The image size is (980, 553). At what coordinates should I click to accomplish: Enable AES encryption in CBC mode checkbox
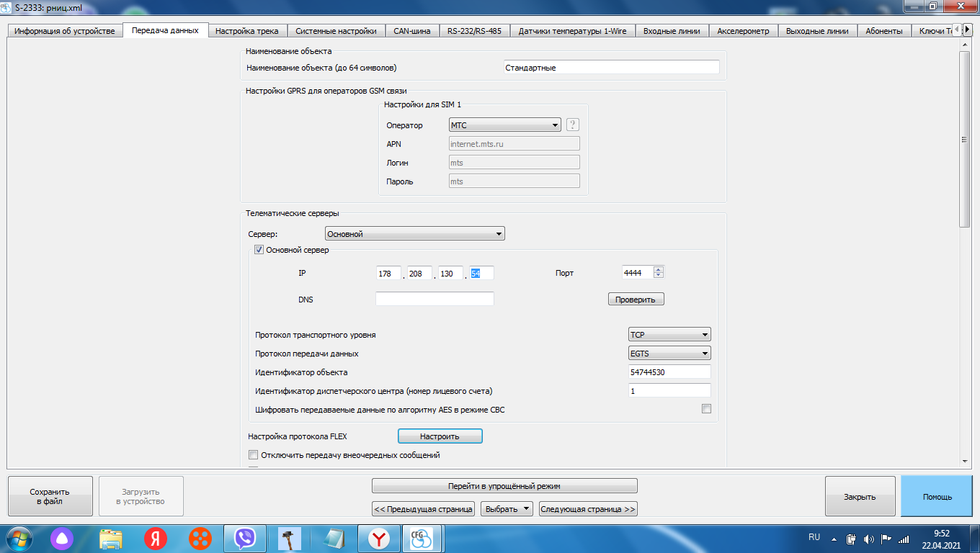(706, 409)
